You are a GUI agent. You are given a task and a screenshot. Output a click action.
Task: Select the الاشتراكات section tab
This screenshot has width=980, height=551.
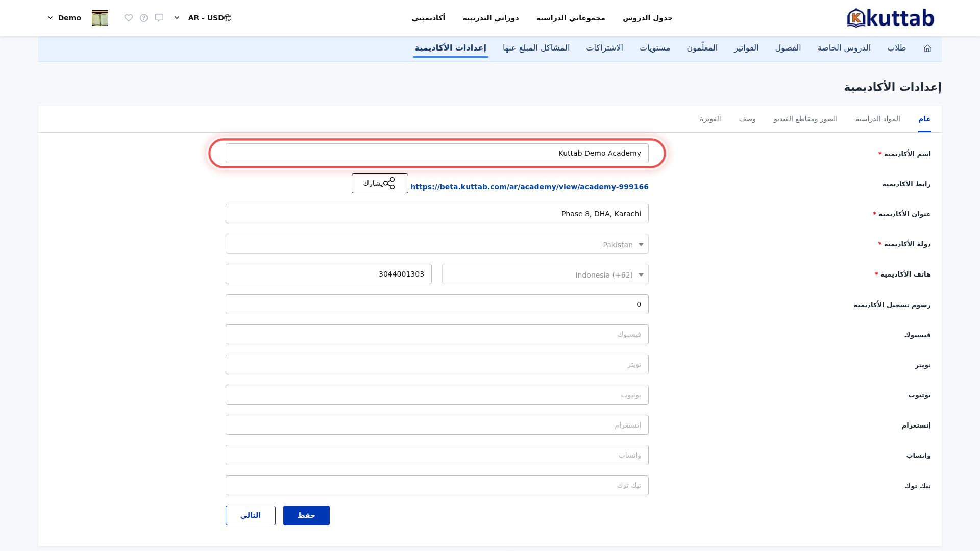[x=604, y=48]
